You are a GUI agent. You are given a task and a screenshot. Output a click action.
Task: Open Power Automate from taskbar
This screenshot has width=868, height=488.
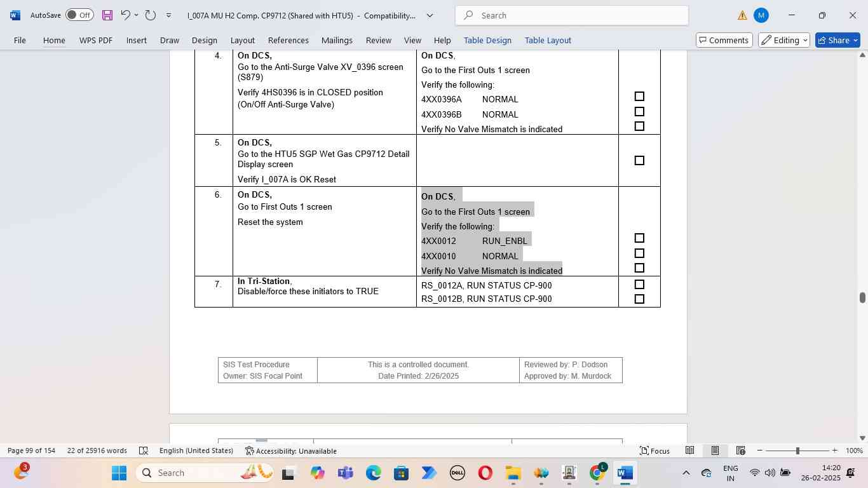pos(429,473)
